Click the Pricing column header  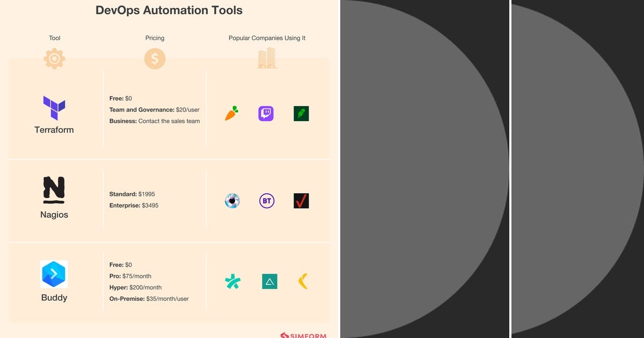click(x=155, y=38)
